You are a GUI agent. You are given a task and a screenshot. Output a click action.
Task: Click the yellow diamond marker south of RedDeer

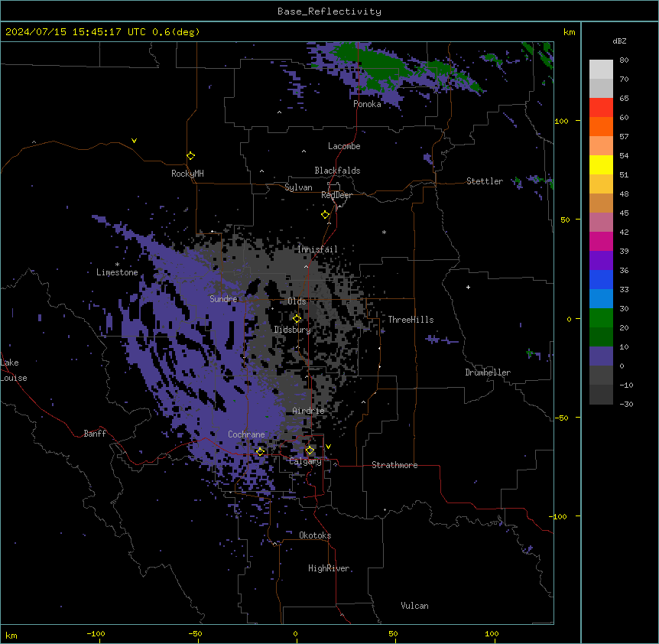tap(326, 215)
